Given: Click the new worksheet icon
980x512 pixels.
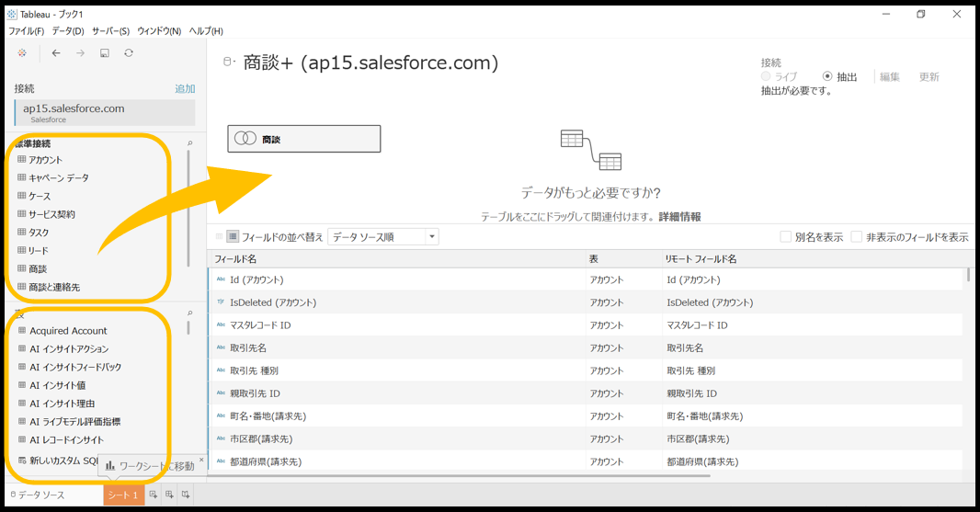Looking at the screenshot, I should coord(154,495).
